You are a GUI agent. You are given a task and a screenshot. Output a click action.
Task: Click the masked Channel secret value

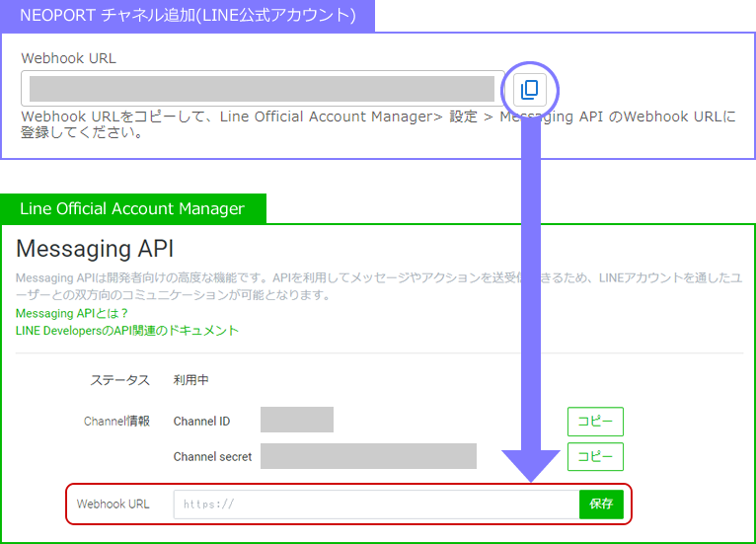tap(369, 456)
